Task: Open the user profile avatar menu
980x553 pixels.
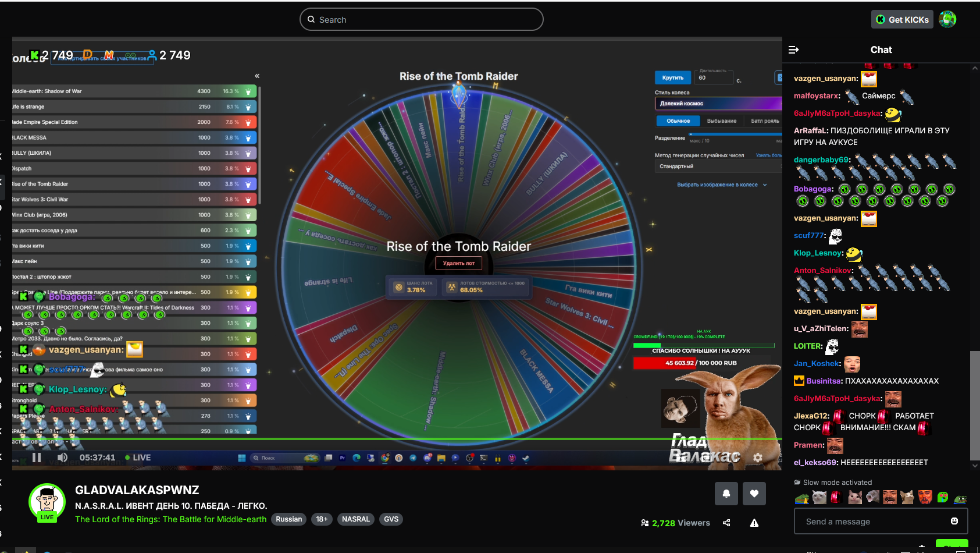Action: 947,19
